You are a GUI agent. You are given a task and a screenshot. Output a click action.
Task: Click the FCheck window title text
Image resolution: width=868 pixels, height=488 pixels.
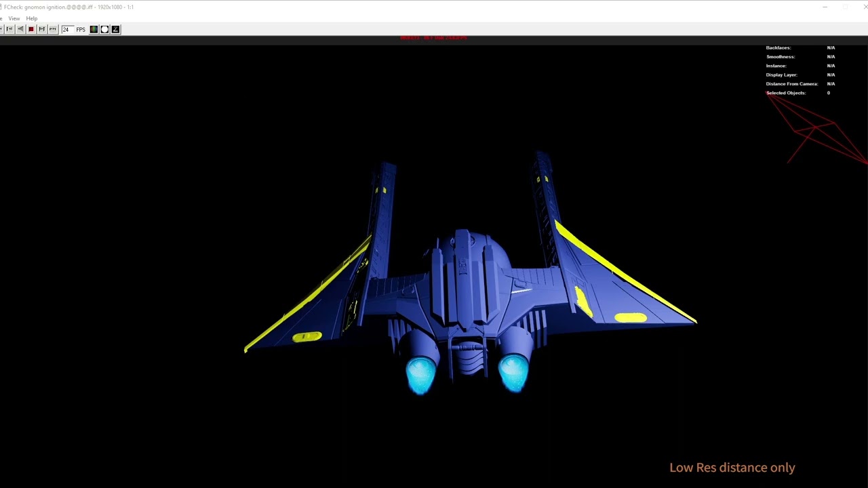[x=68, y=7]
